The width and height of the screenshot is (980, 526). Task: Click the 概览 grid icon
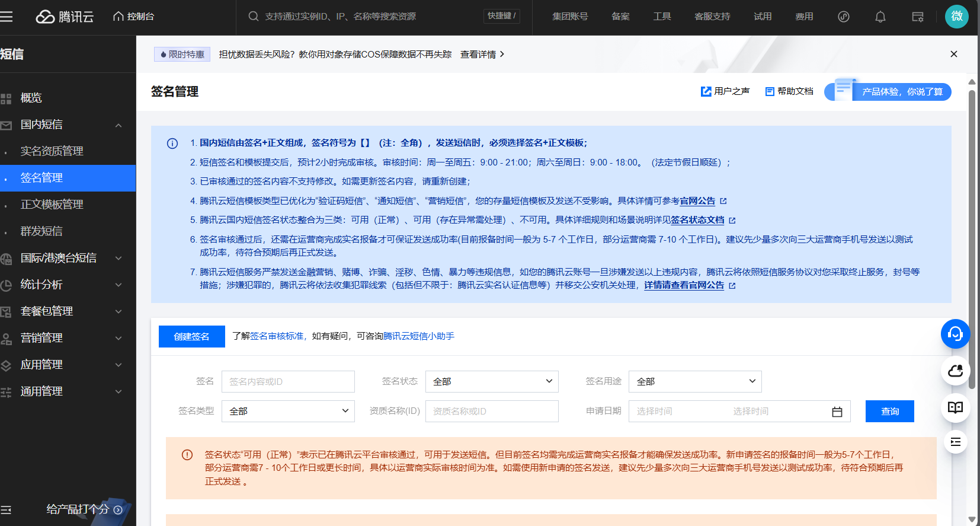[x=6, y=98]
